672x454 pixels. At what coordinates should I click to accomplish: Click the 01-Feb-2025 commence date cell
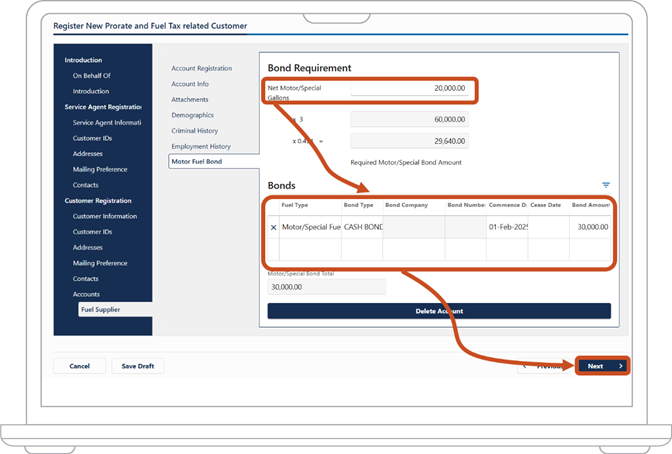(x=507, y=227)
